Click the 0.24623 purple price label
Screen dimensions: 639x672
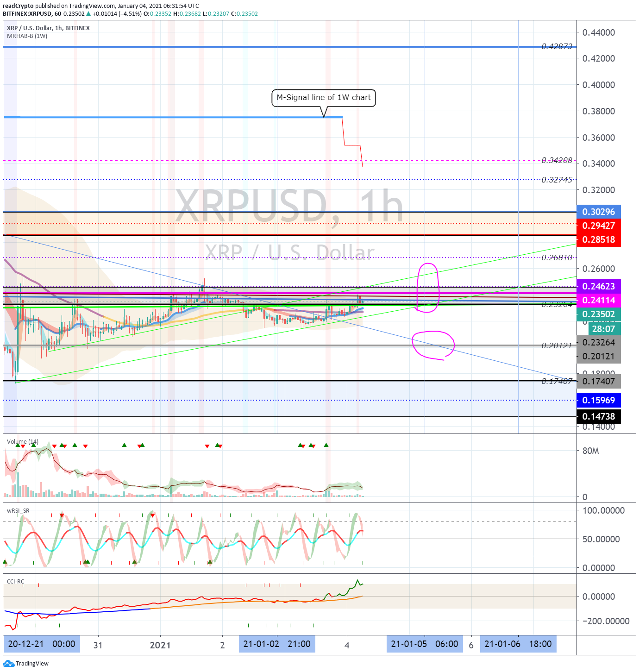coord(599,286)
